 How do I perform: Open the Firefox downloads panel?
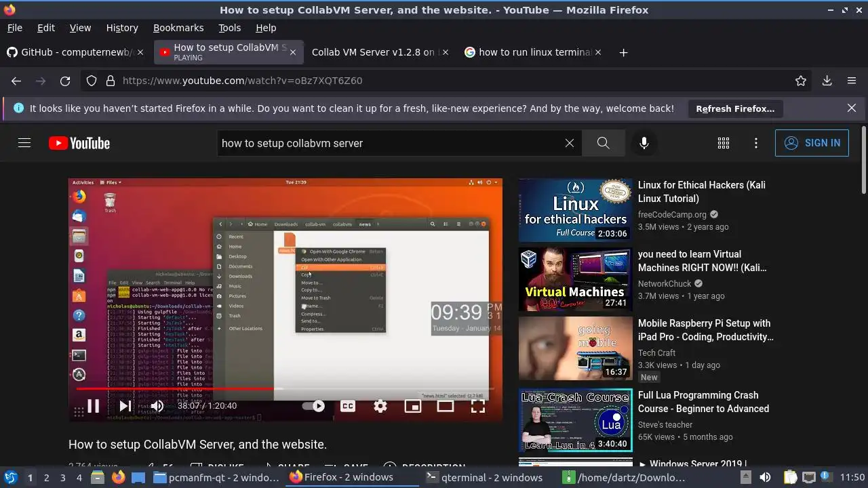point(827,81)
